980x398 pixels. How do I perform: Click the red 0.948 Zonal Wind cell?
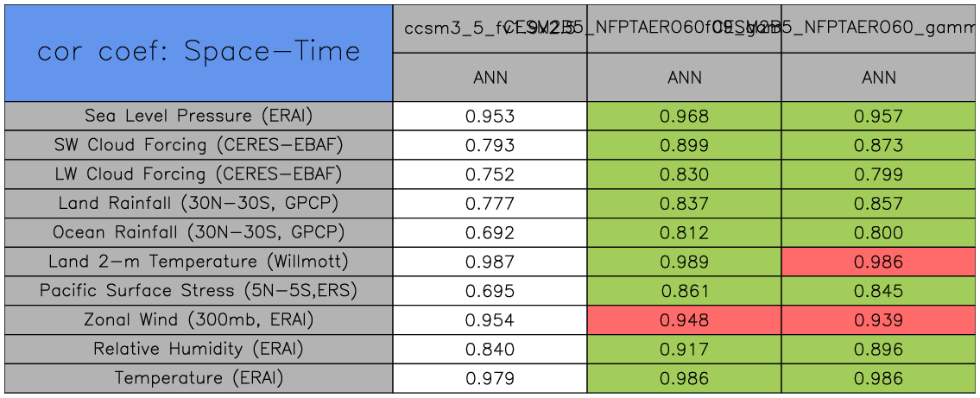684,320
